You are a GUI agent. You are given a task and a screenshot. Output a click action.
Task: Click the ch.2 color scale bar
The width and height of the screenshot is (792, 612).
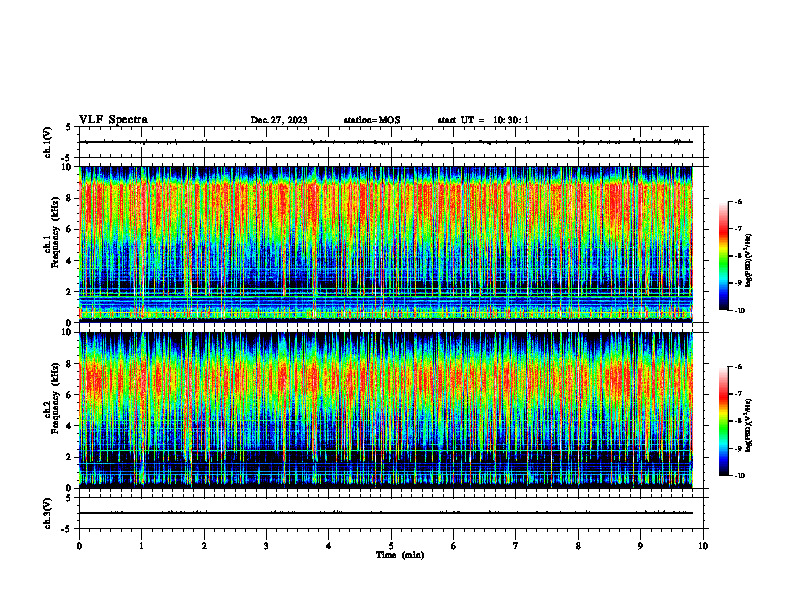724,421
